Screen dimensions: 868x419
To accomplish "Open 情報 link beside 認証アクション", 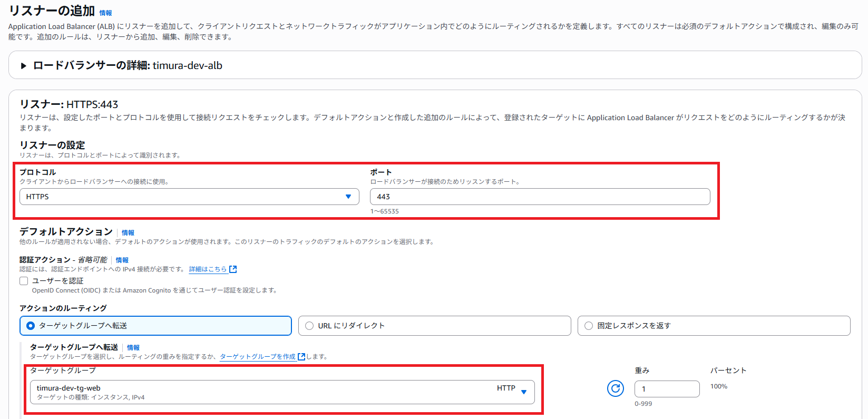I will click(122, 260).
